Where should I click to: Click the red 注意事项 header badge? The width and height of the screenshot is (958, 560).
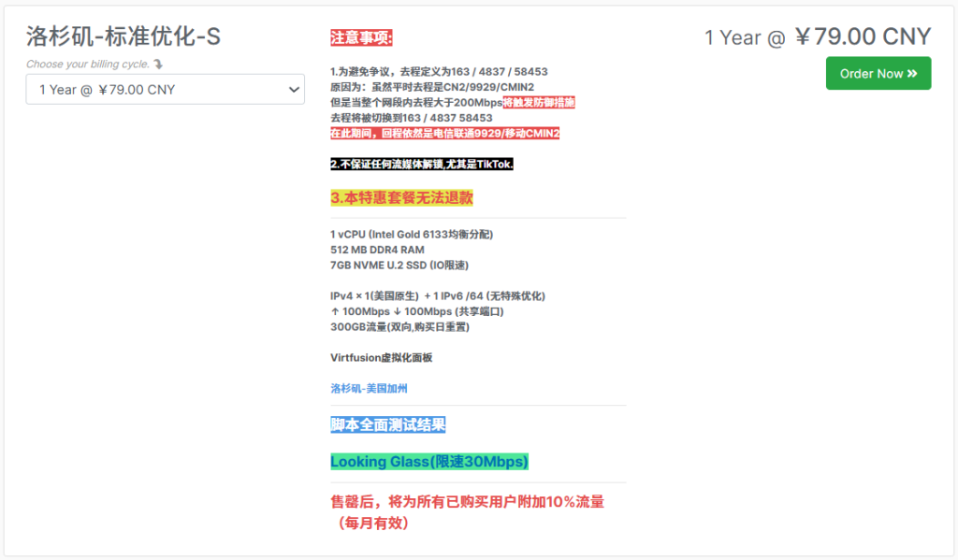[x=361, y=38]
